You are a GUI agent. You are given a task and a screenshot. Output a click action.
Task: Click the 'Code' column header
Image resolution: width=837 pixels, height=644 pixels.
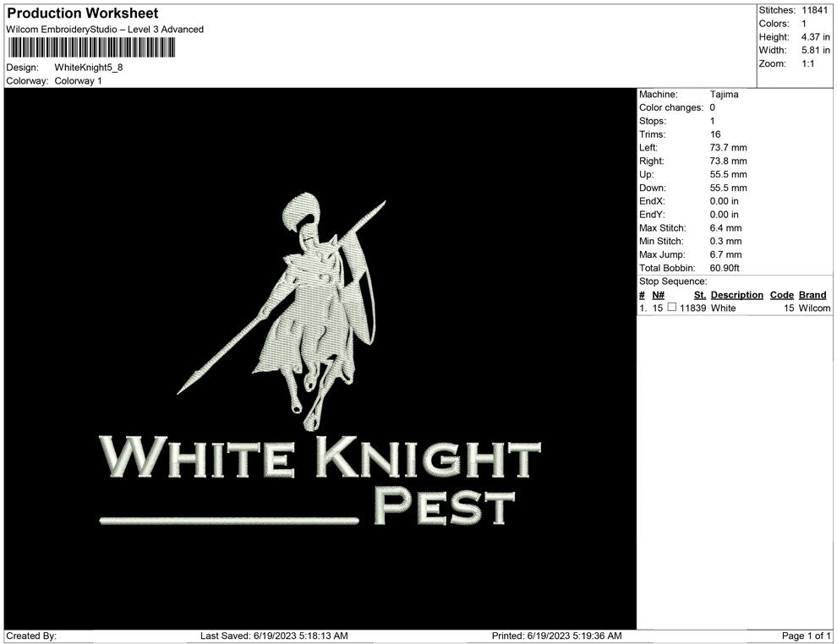coord(781,295)
